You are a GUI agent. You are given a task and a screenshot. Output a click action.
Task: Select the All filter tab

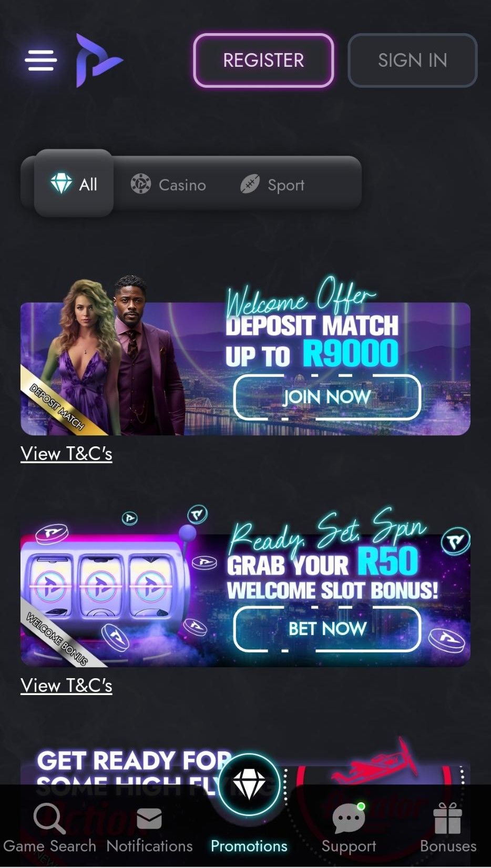pyautogui.click(x=74, y=183)
